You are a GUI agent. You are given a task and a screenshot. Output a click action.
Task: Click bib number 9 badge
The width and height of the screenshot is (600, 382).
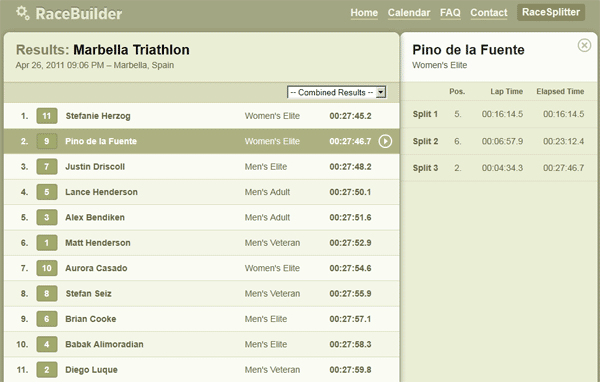pos(47,141)
